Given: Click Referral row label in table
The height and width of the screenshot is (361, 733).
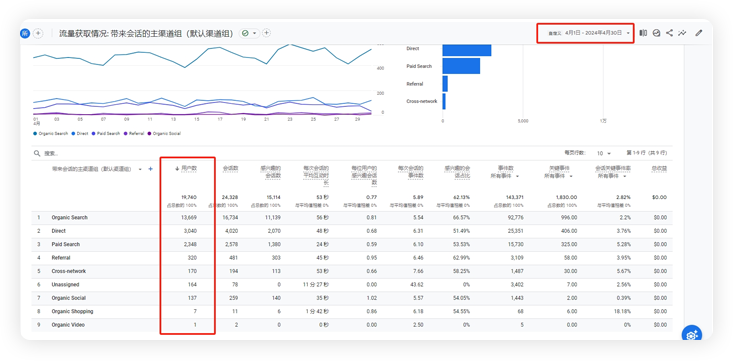Looking at the screenshot, I should tap(60, 258).
